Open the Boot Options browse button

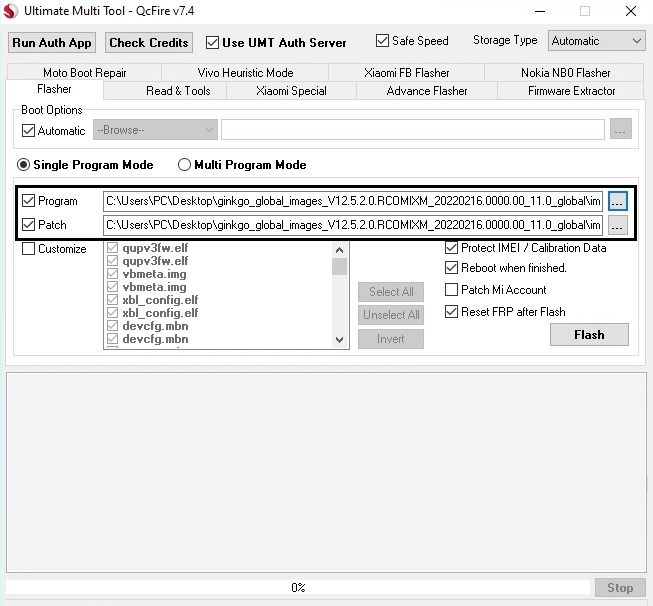click(621, 129)
